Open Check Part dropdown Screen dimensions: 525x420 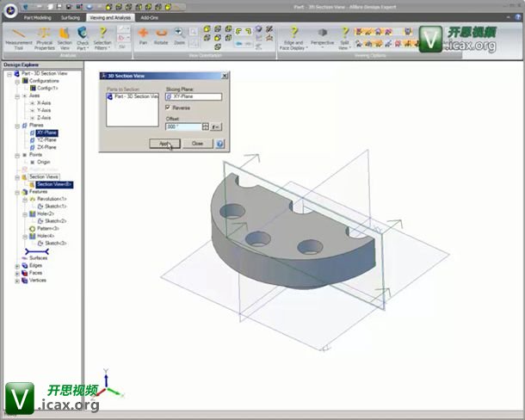coord(83,39)
